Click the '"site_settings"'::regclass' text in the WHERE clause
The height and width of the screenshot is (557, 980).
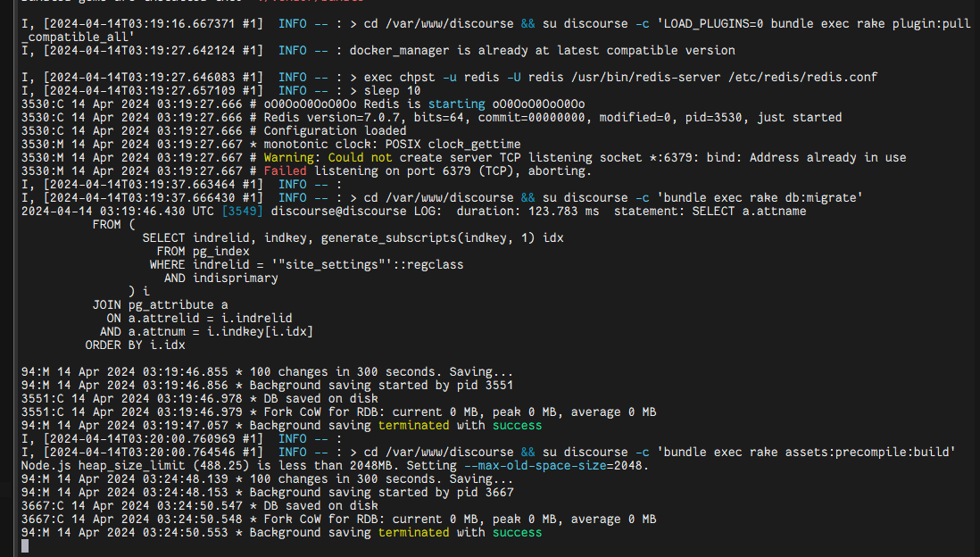(368, 265)
